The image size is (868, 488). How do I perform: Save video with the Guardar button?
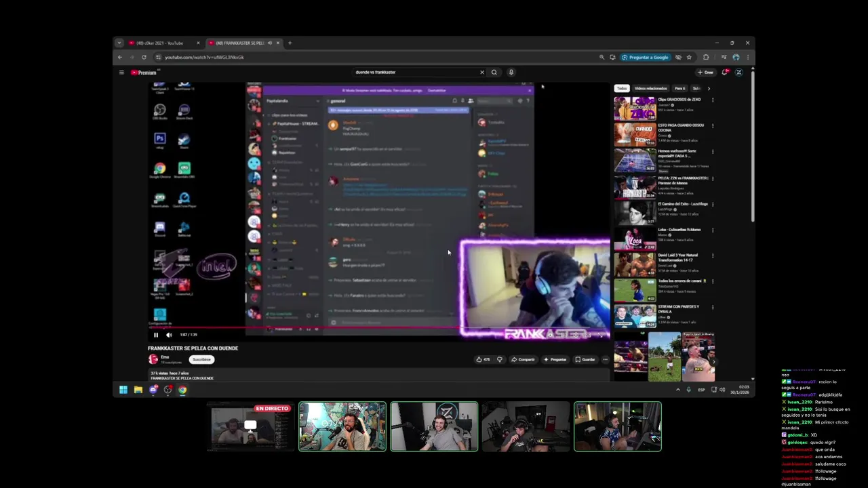(585, 359)
